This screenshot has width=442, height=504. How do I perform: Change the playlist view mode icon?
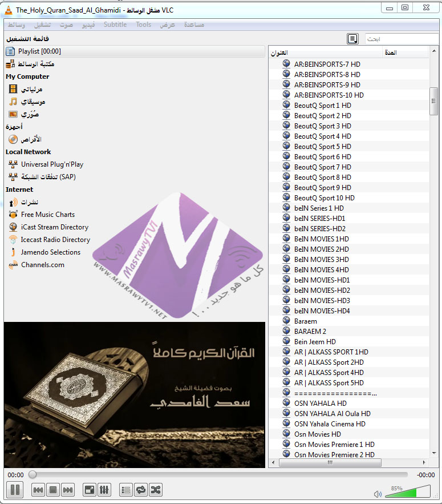point(352,39)
